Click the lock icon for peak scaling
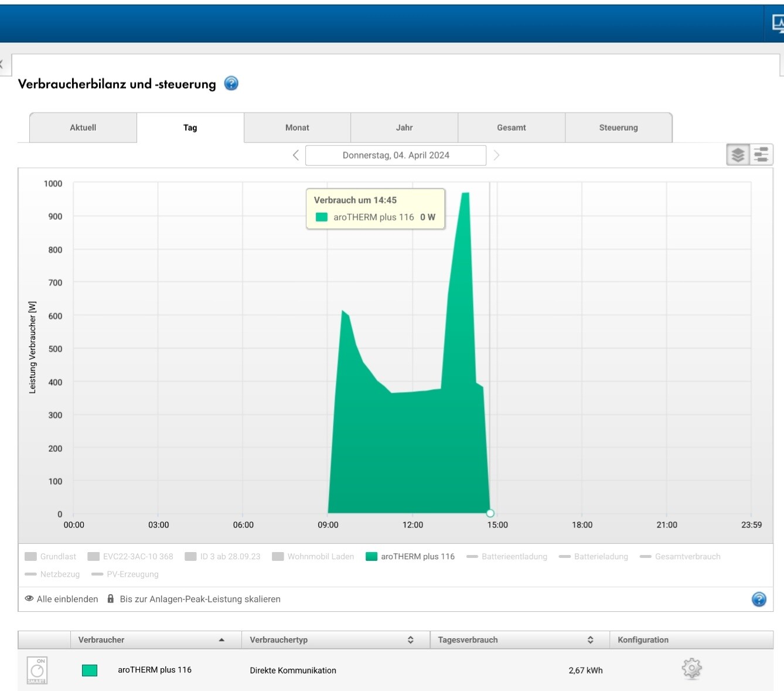The width and height of the screenshot is (784, 691). coord(111,599)
